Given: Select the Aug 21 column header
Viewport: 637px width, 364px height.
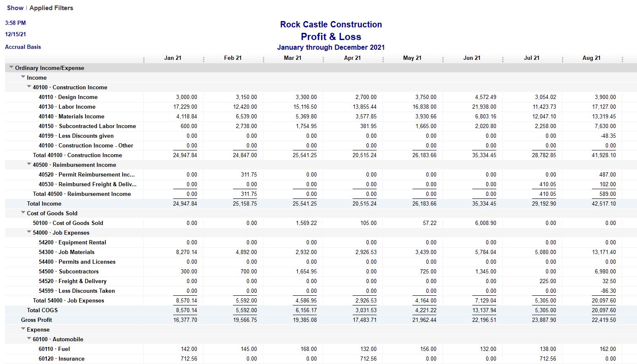Looking at the screenshot, I should click(591, 58).
